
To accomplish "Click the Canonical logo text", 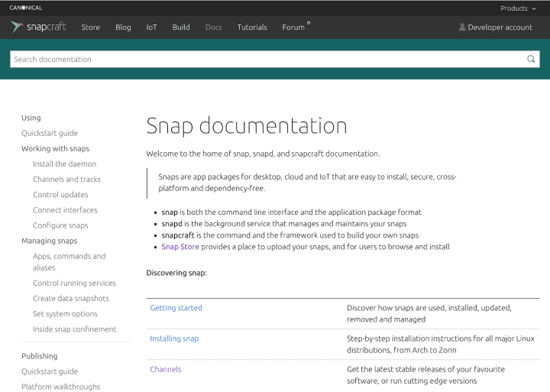I will click(26, 8).
